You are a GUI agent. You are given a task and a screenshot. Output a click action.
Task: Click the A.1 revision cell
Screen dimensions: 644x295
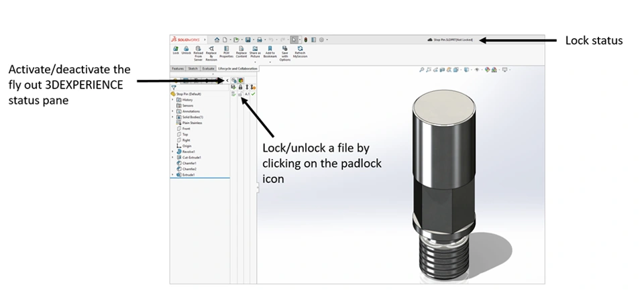pyautogui.click(x=247, y=94)
